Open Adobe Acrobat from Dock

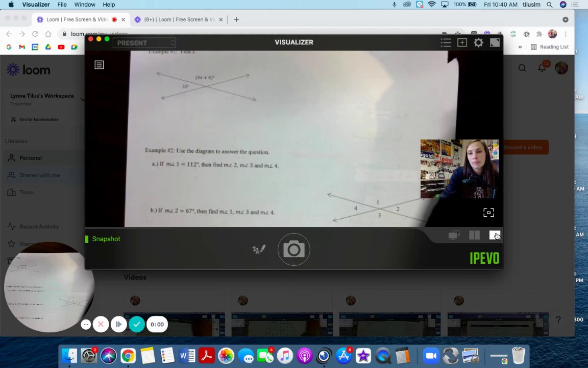(x=206, y=356)
